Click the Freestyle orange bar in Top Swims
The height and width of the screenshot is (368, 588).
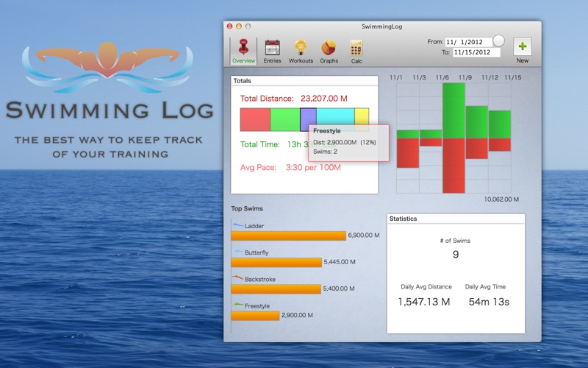pyautogui.click(x=255, y=316)
